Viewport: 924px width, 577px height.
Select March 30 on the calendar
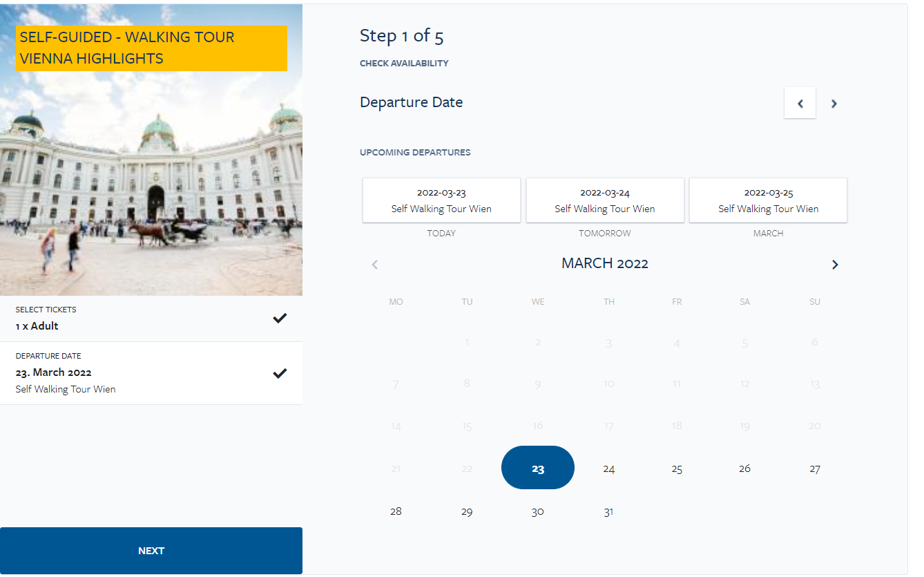pos(538,511)
